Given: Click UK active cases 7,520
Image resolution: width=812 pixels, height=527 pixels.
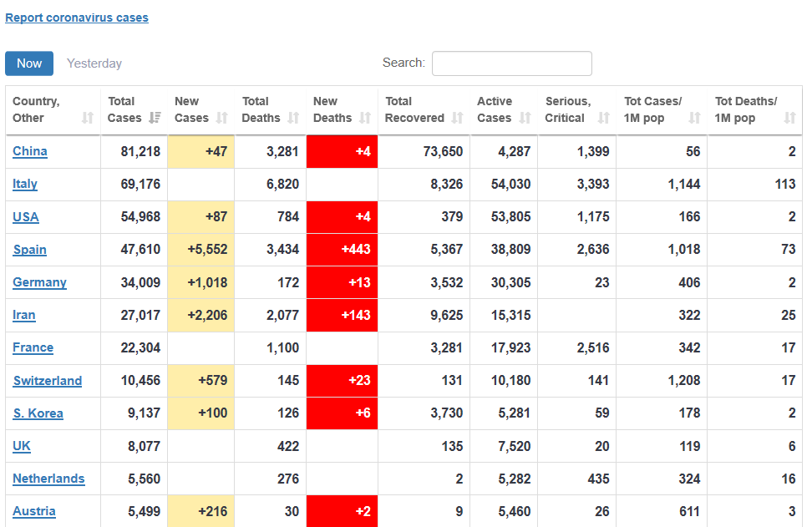Looking at the screenshot, I should (515, 446).
